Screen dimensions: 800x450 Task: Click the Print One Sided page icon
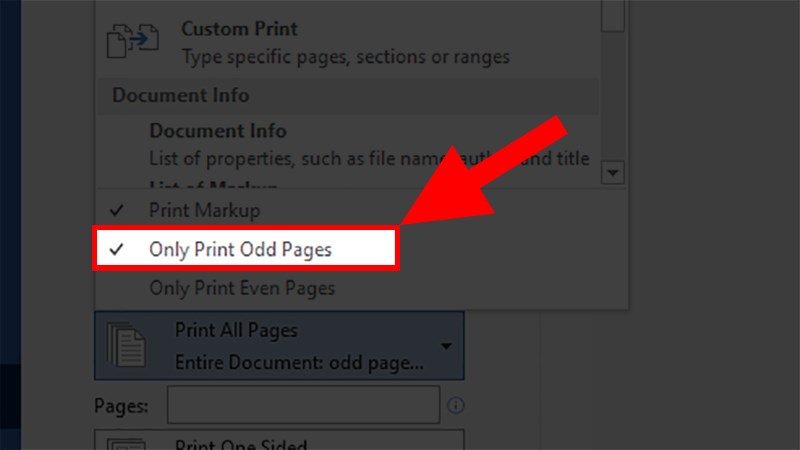[x=129, y=443]
